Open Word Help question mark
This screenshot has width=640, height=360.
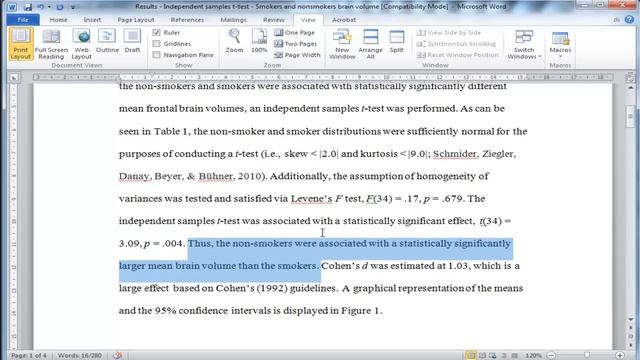(629, 20)
